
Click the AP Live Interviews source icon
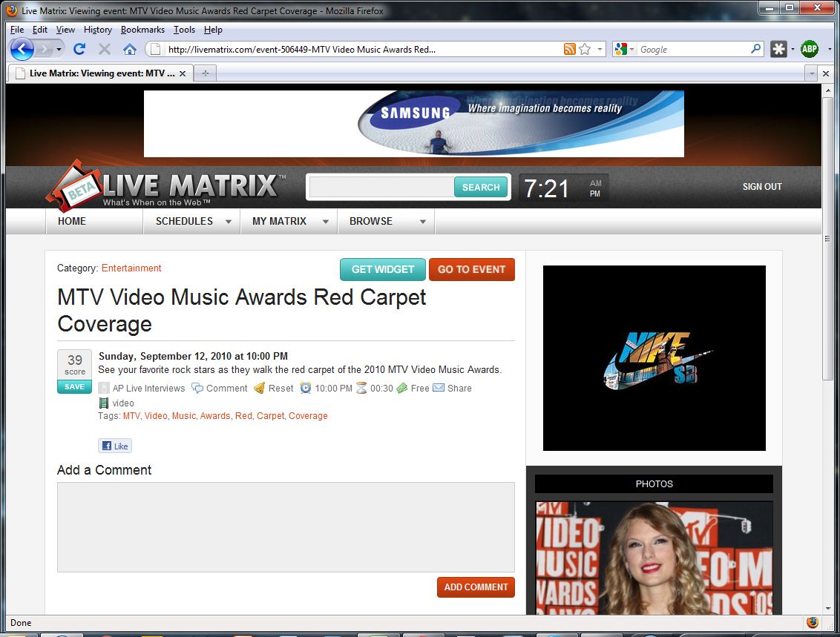(104, 388)
